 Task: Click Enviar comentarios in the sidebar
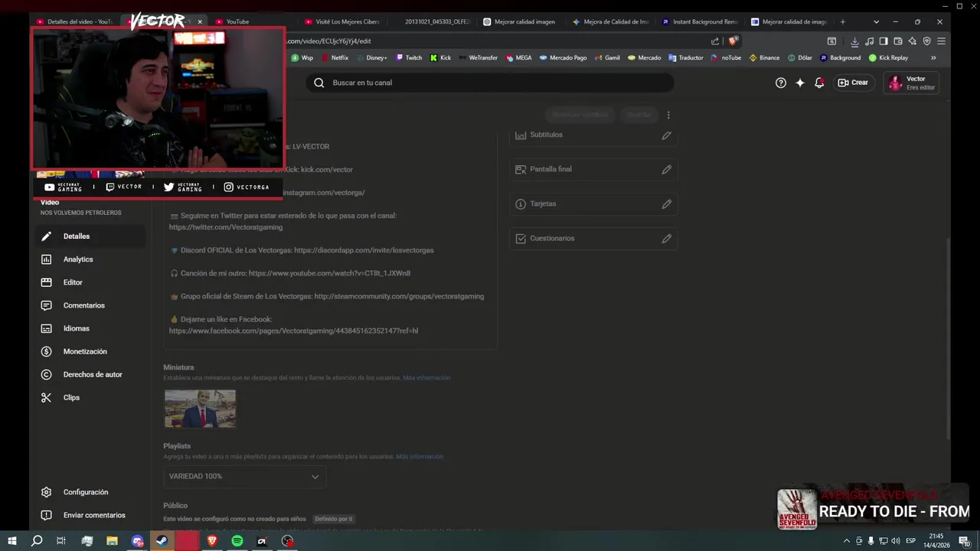click(x=90, y=515)
